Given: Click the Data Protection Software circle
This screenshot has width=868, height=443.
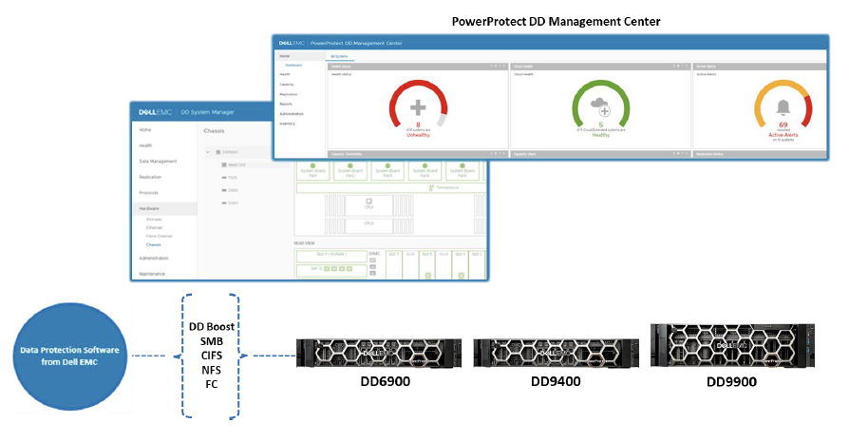Looking at the screenshot, I should (69, 356).
